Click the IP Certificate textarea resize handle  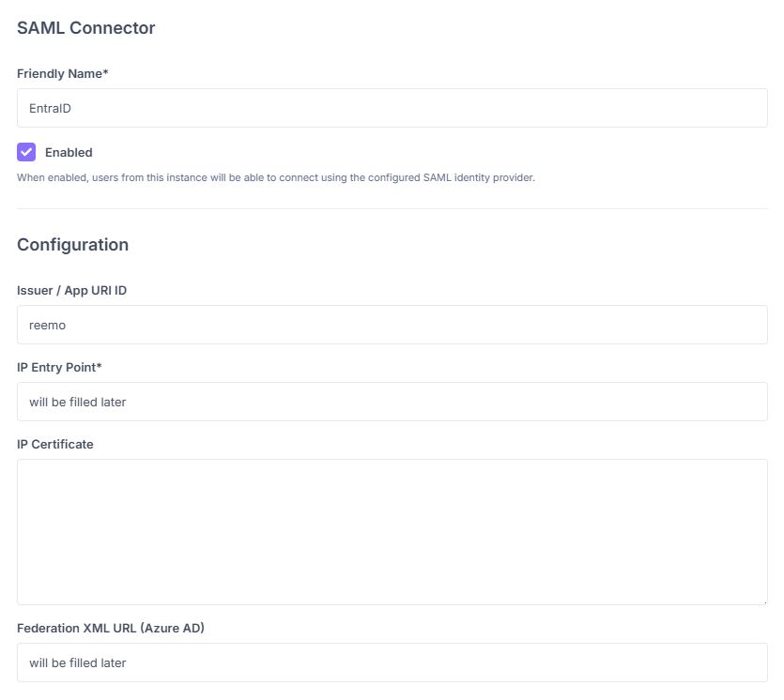764,601
